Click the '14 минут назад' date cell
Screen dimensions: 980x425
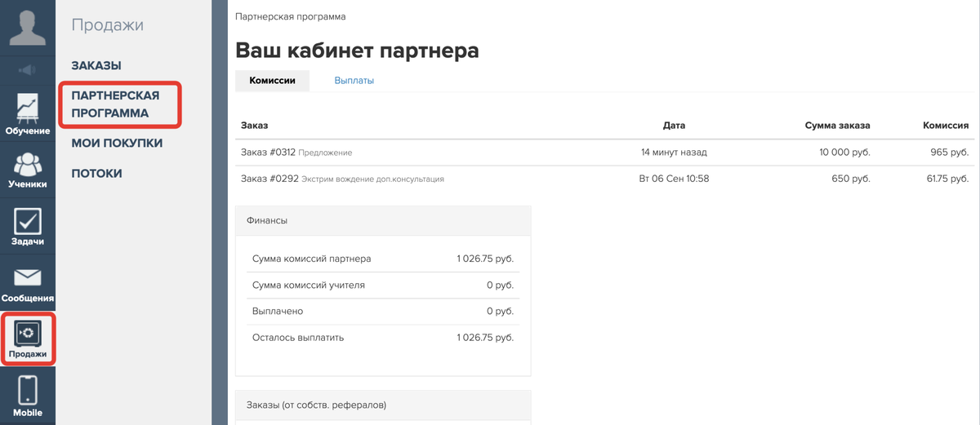[674, 152]
